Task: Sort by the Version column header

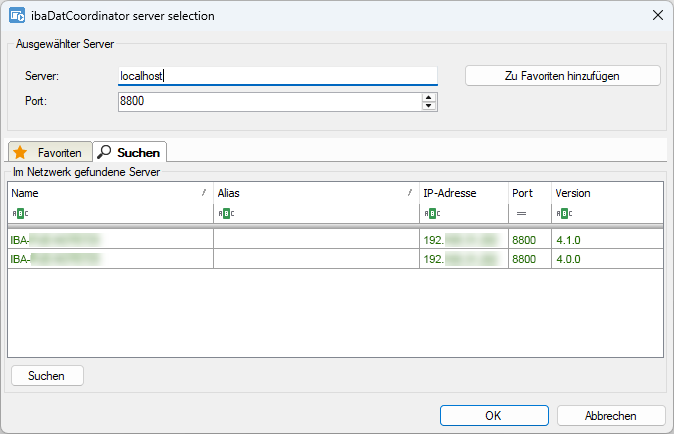Action: click(607, 193)
